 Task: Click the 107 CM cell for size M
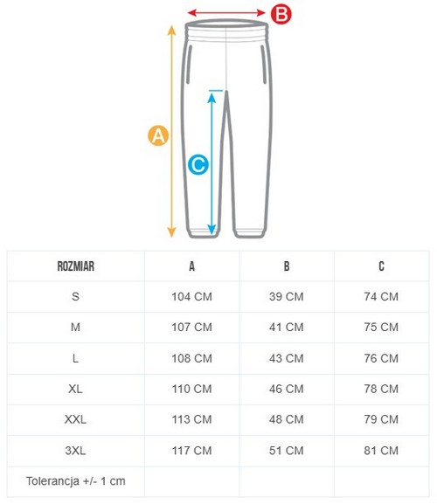192,328
